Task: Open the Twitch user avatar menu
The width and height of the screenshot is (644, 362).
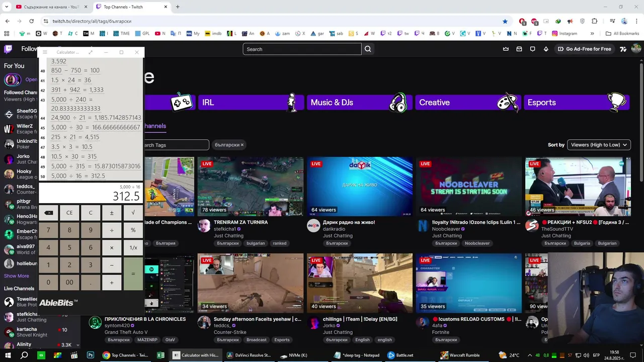Action: click(636, 49)
